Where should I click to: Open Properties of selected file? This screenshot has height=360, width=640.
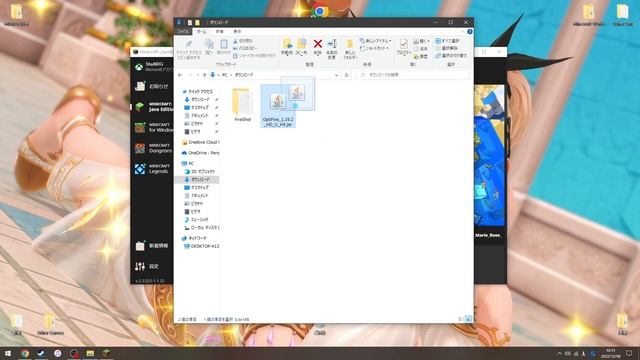pyautogui.click(x=404, y=47)
